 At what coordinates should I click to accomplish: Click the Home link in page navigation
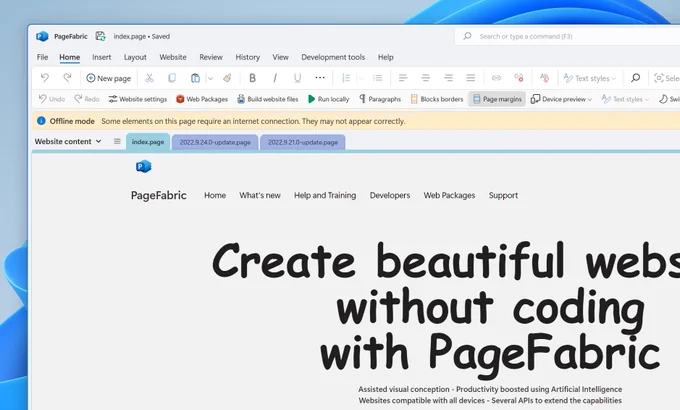(215, 195)
